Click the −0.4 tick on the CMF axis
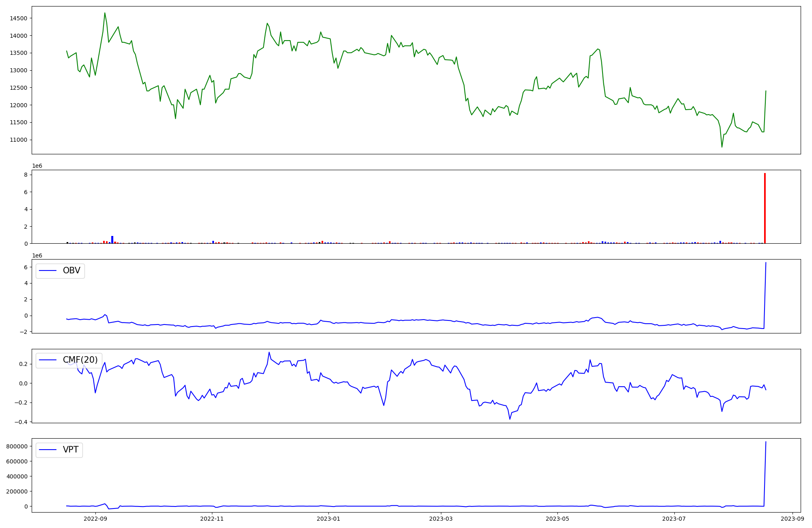812x528 pixels. pyautogui.click(x=20, y=422)
